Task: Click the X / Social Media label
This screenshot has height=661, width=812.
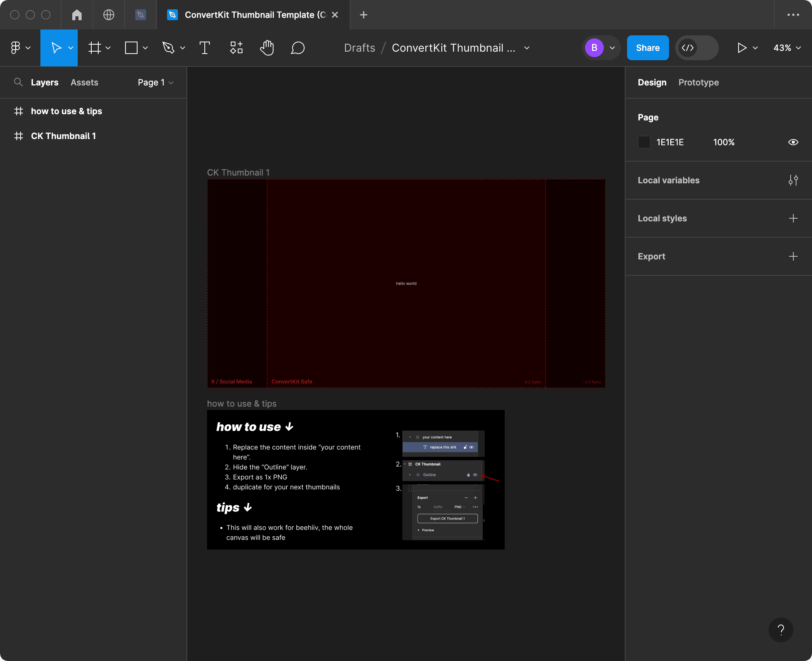Action: pos(232,382)
